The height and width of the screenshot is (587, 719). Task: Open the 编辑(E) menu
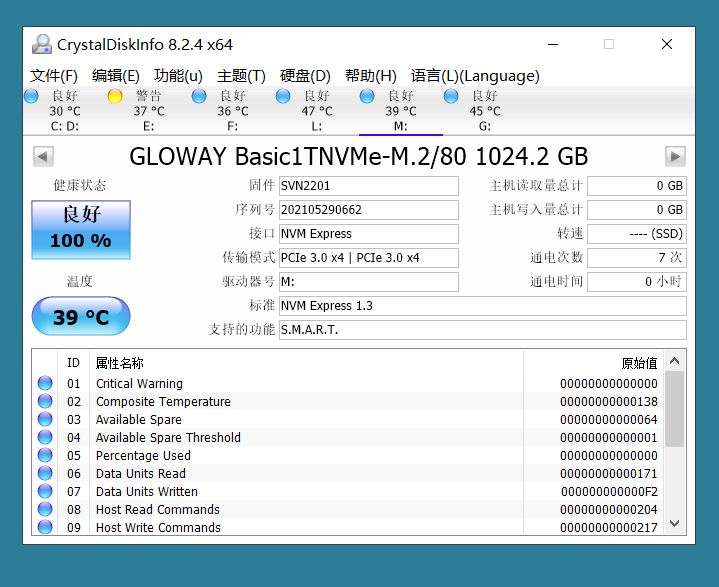(x=116, y=76)
